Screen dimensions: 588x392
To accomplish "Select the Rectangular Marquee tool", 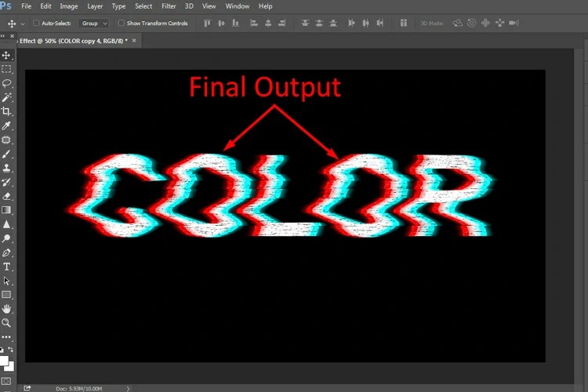I will coord(6,70).
